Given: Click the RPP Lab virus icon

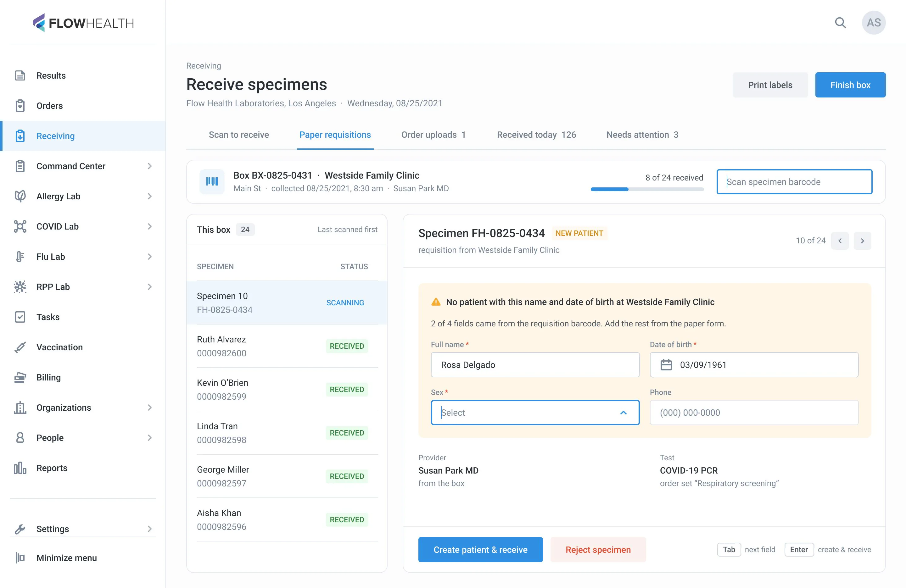Looking at the screenshot, I should tap(20, 286).
